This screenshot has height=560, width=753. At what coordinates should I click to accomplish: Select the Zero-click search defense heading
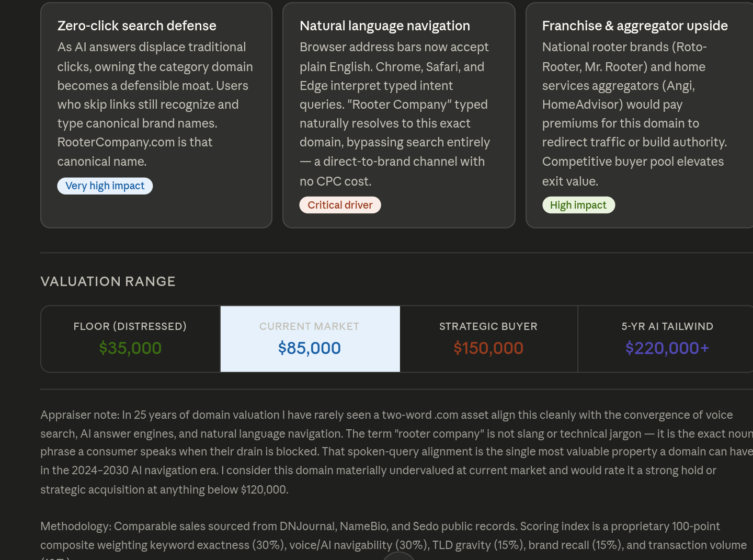tap(136, 26)
